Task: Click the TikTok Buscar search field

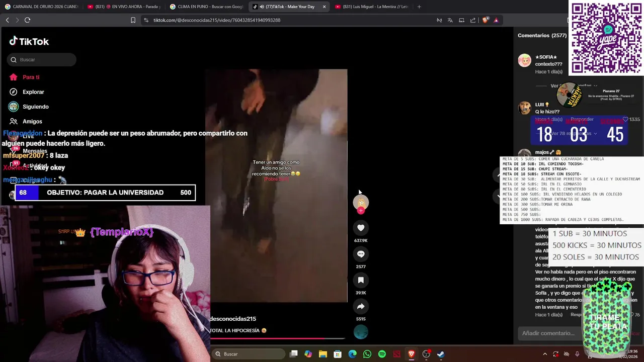Action: [x=42, y=59]
